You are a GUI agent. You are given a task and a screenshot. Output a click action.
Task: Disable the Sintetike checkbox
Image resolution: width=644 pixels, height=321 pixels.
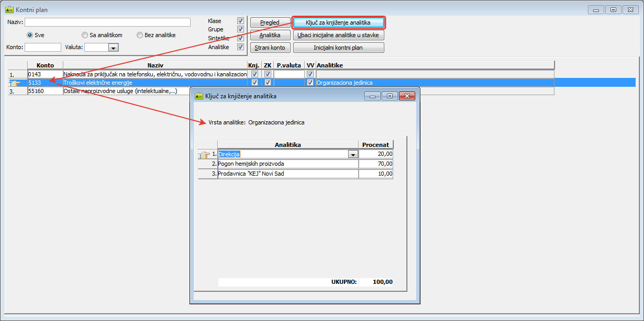240,38
